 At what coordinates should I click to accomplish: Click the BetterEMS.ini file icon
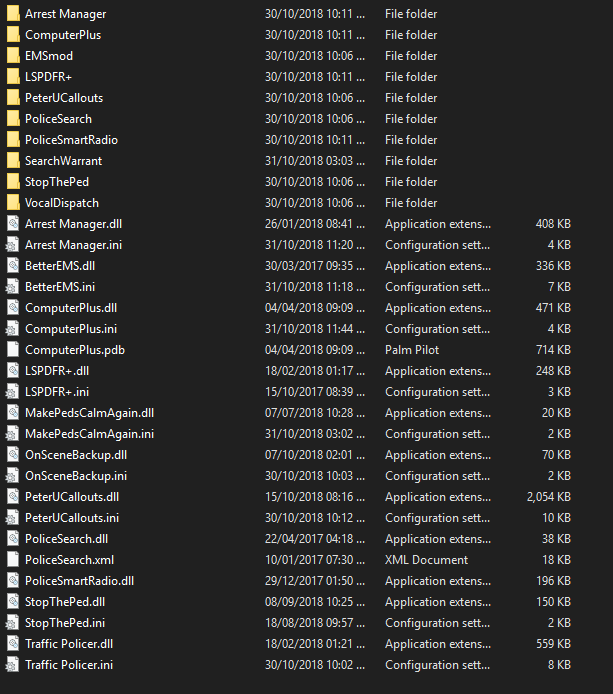(12, 287)
